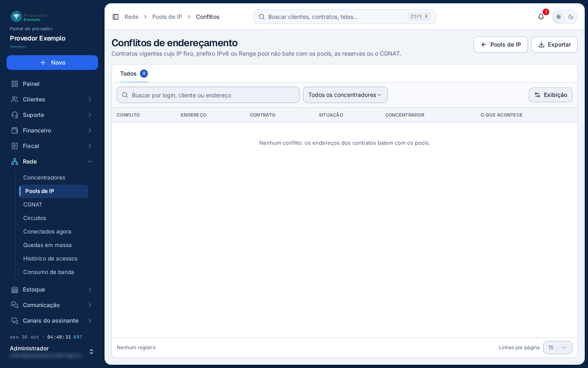The width and height of the screenshot is (588, 368).
Task: Focus the Buscar clientes, contratos, telas search field
Action: (x=345, y=17)
